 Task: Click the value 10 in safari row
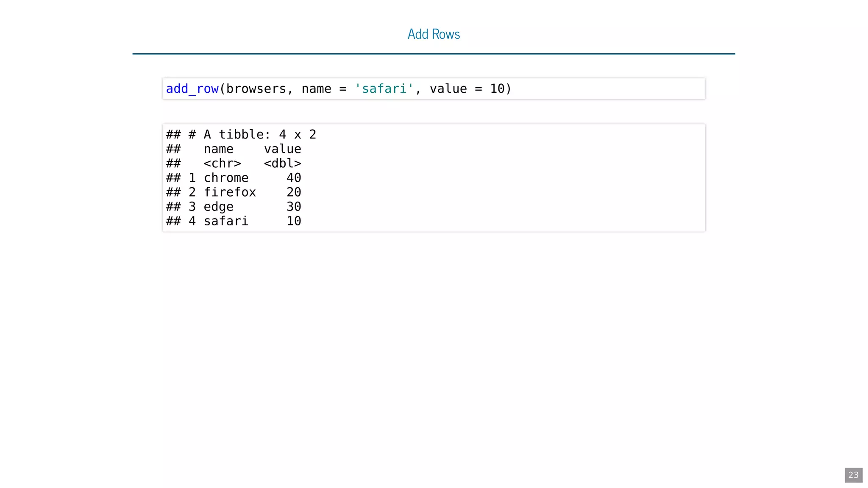click(294, 221)
